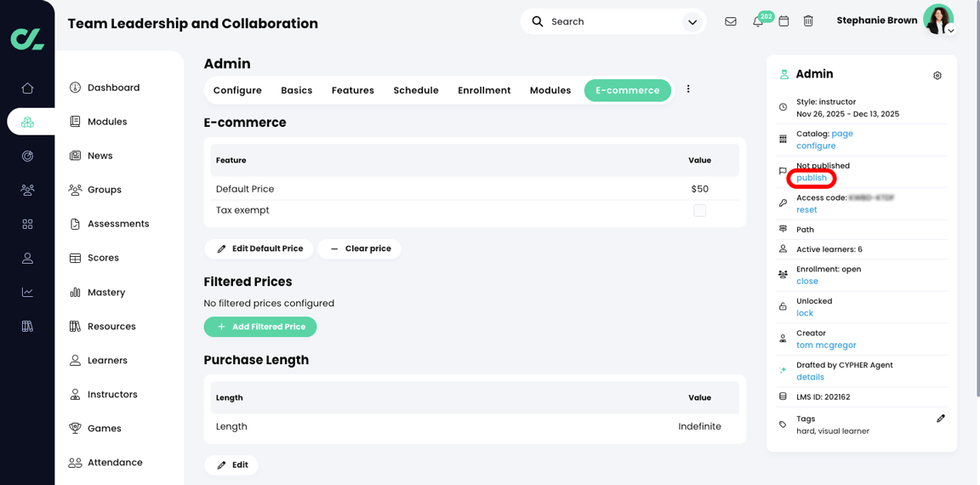Click the CYPHER logo at top left
This screenshot has width=980, height=485.
(27, 38)
